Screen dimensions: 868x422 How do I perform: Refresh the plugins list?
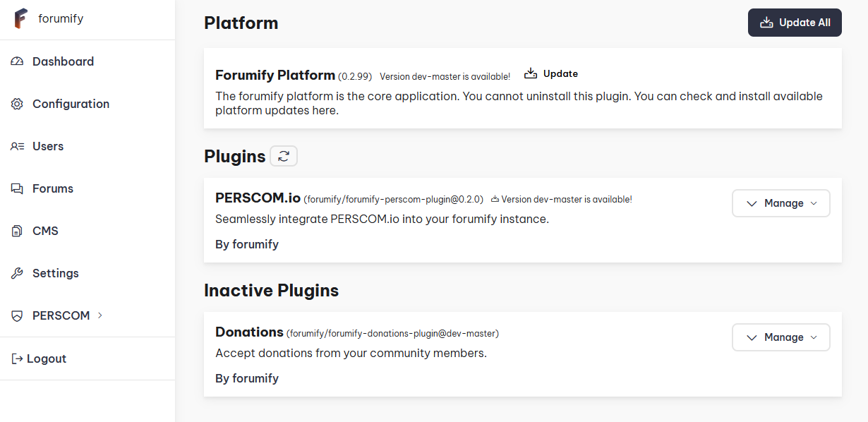[x=284, y=156]
